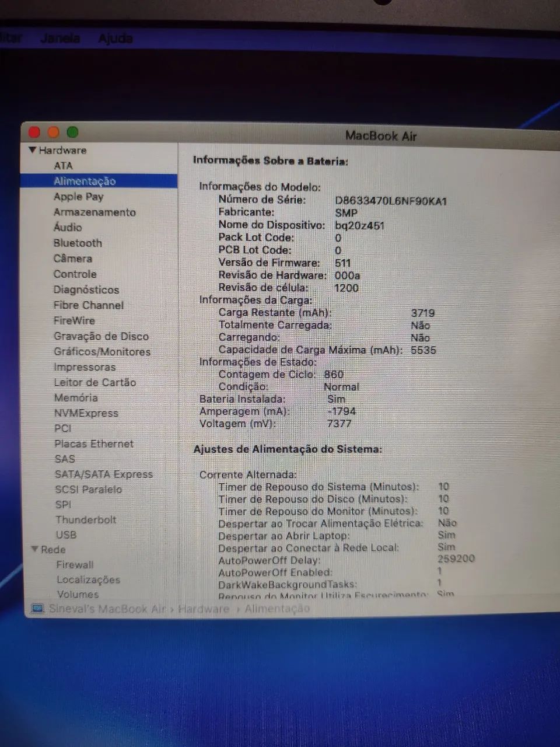
Task: Select SATA/SATA Express in the sidebar
Action: [104, 474]
